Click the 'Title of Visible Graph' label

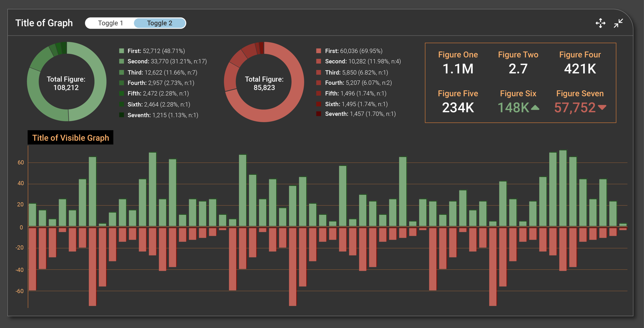(71, 138)
